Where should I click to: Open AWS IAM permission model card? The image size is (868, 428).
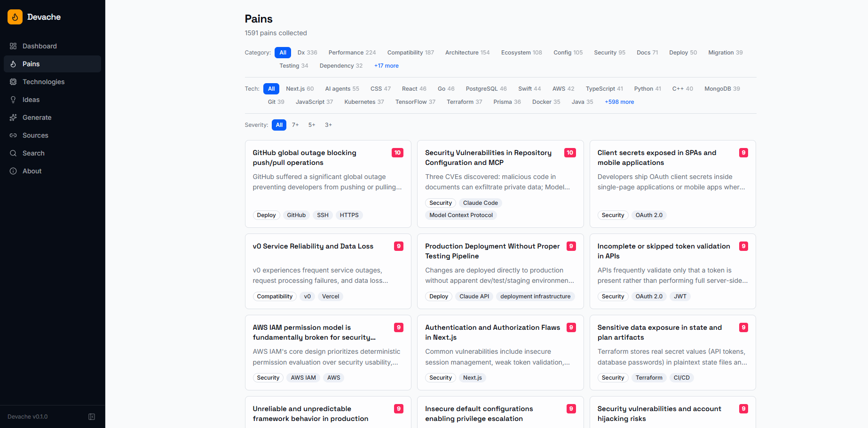328,352
